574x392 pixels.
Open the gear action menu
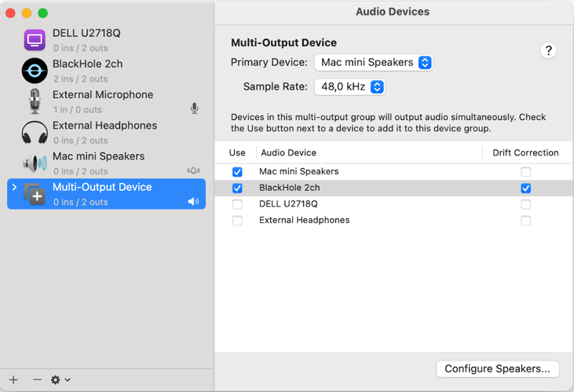(x=60, y=380)
